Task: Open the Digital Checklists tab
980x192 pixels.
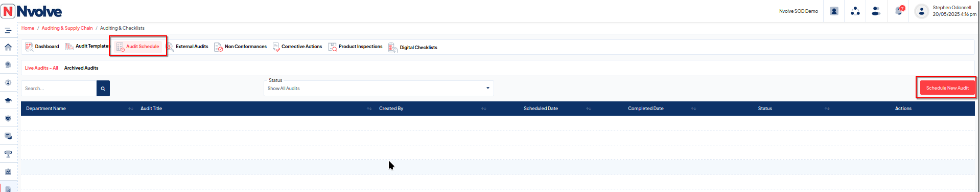Action: coord(413,47)
